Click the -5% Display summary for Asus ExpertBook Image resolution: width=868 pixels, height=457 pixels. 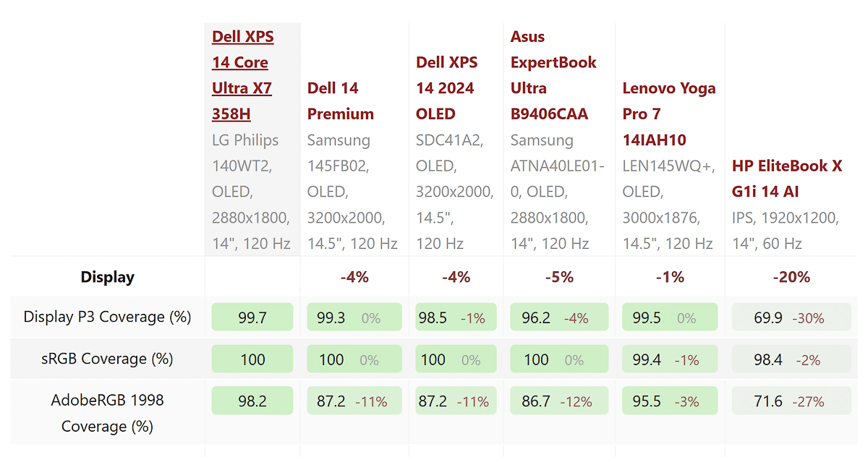pos(558,277)
